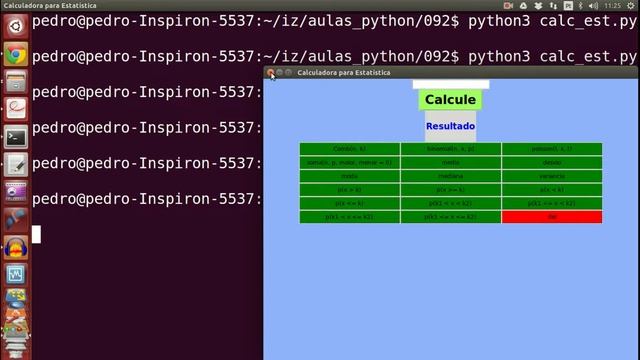This screenshot has width=640, height=360.
Task: Click the p(x <= k) button
Action: 349,203
